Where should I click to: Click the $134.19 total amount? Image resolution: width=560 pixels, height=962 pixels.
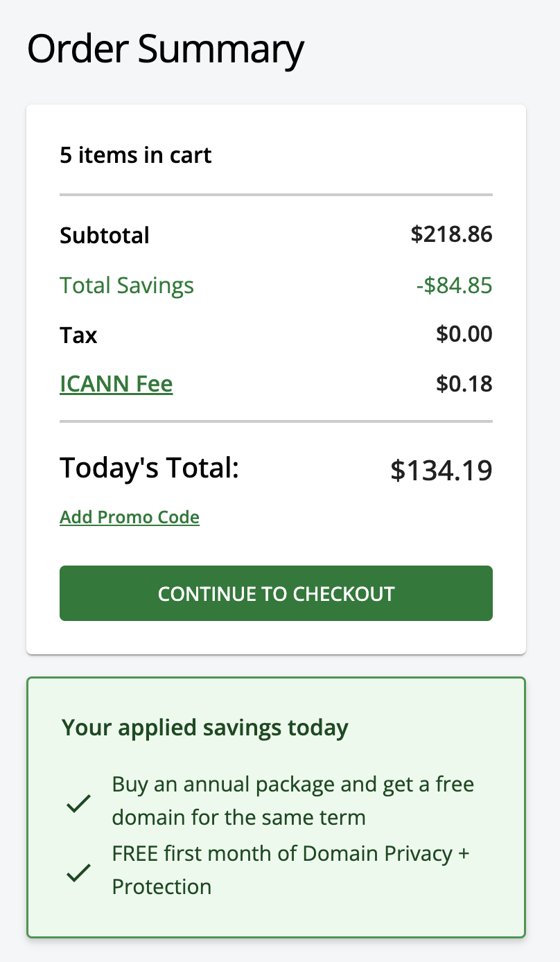(x=441, y=471)
